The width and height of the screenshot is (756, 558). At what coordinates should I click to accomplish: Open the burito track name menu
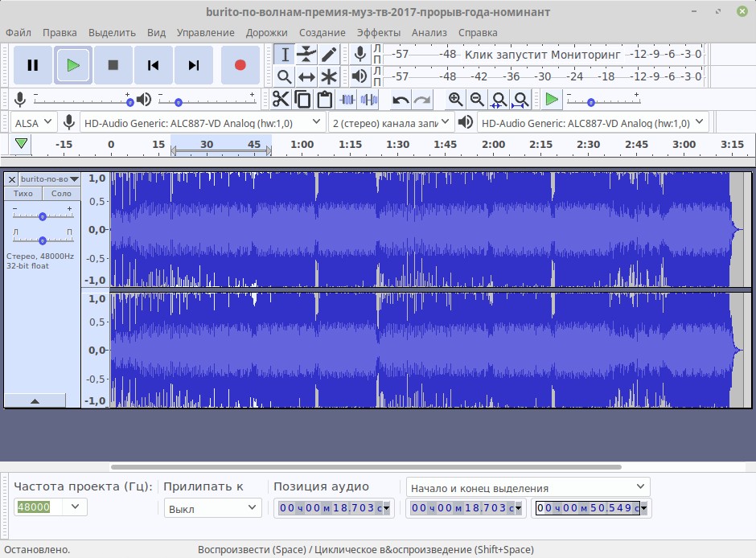49,178
